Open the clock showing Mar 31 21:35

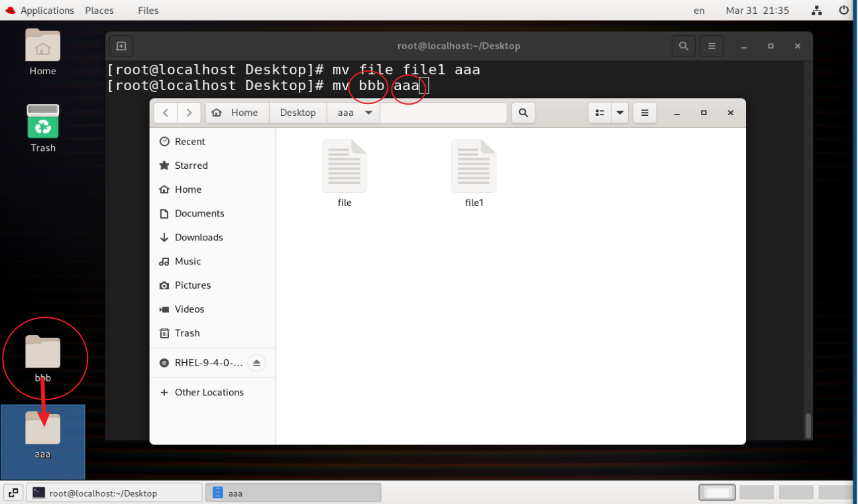point(757,11)
